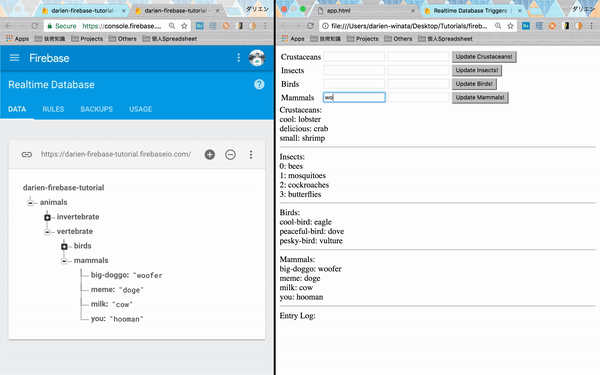Focus Mammals key input containing 'wo'
Viewport: 600px width, 375px height.
coord(354,97)
